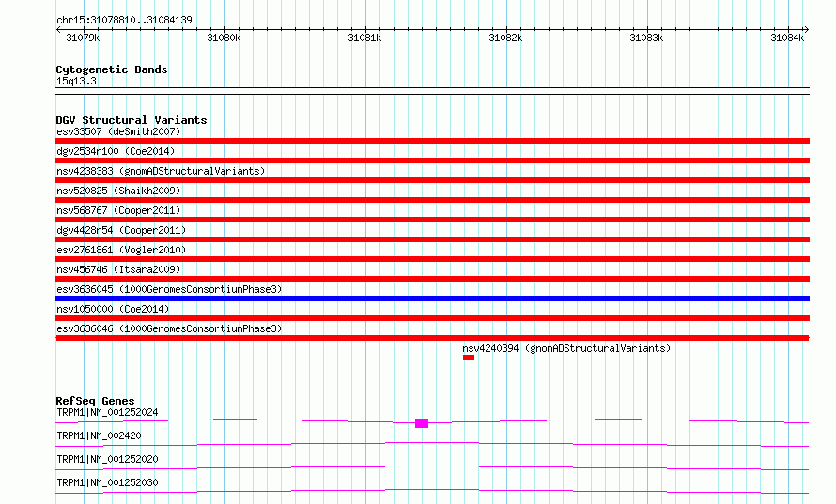Click the ruler's right arrowhead
Viewport: 836px width, 504px height.
click(x=807, y=29)
